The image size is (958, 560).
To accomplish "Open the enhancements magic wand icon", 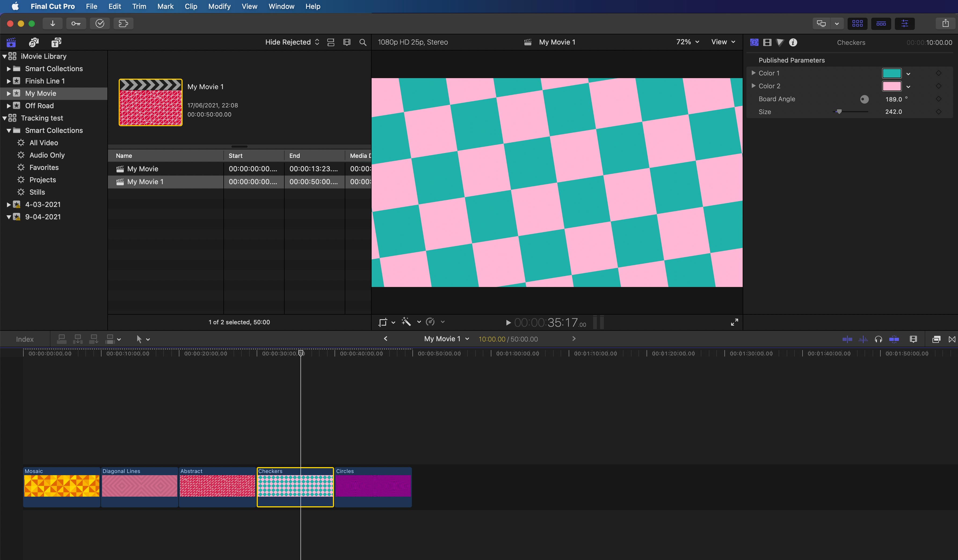I will click(407, 322).
